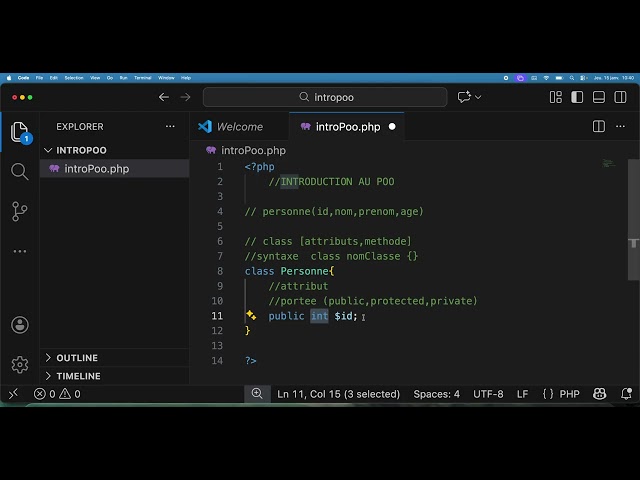Open the Manage gear icon
This screenshot has width=640, height=480.
click(20, 364)
